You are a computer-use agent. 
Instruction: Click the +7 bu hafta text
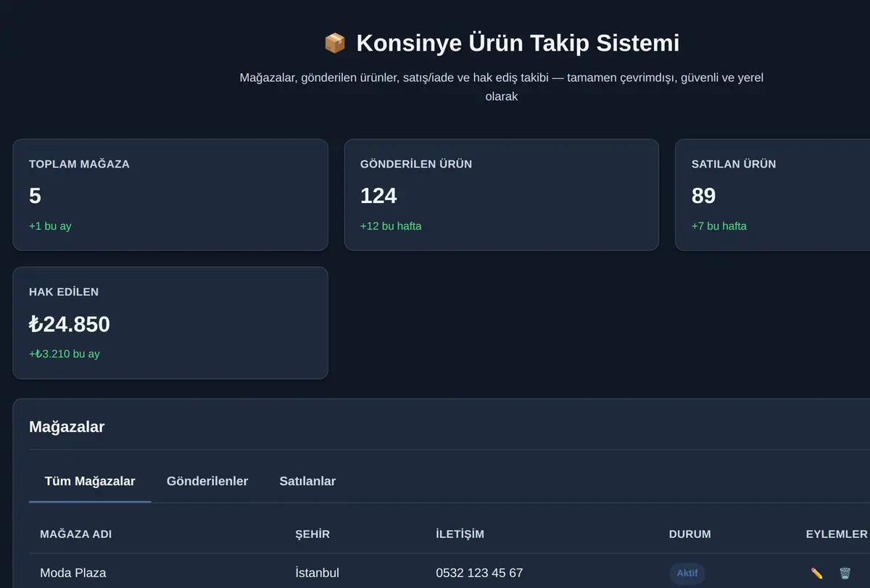click(719, 226)
